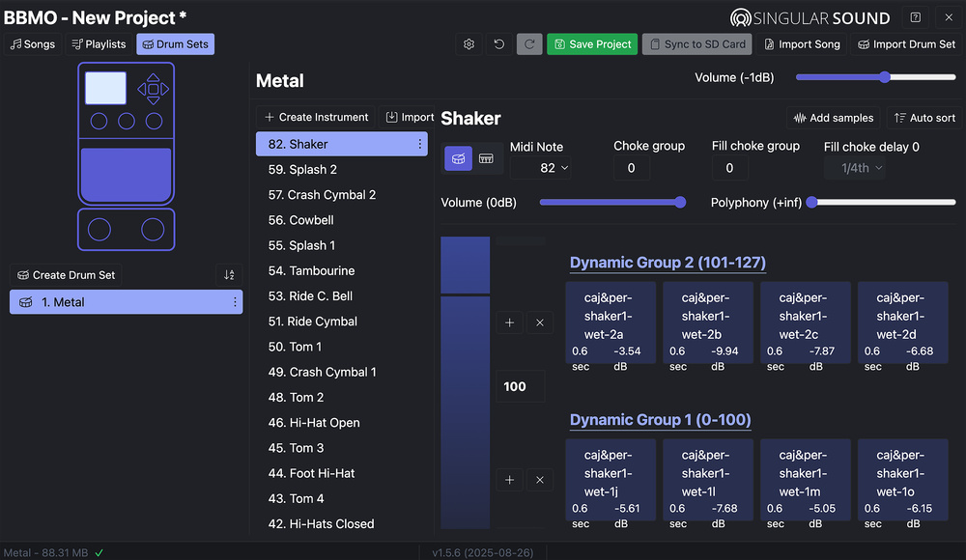Expand the Dynamic Group 1 (0-100) header
This screenshot has width=966, height=560.
point(660,420)
